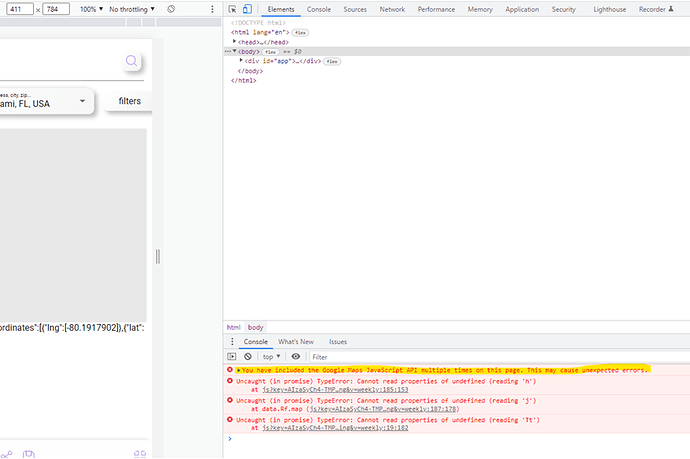Click the console Filter input
The image size is (690, 459).
(x=499, y=357)
